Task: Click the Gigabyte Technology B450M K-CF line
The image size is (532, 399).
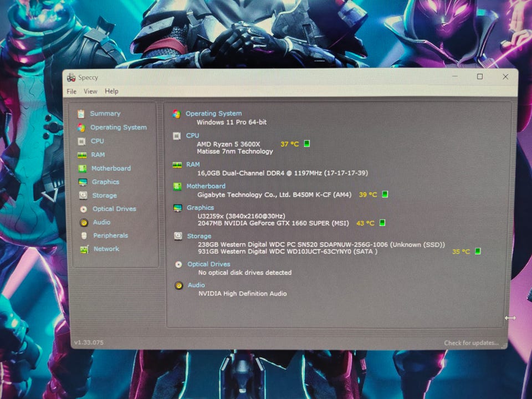Action: [274, 195]
